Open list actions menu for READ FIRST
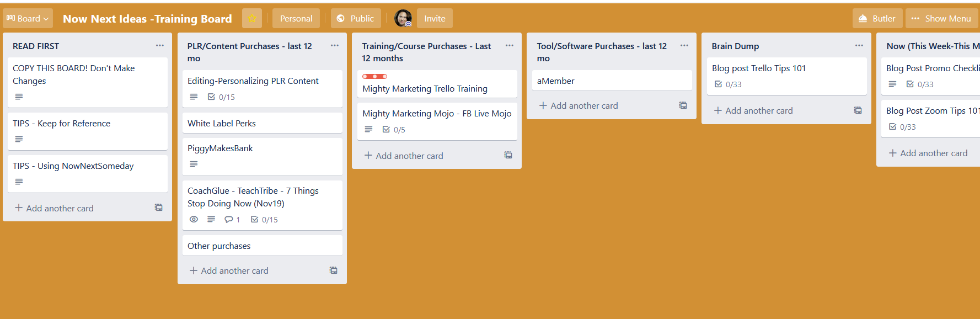 [x=160, y=46]
